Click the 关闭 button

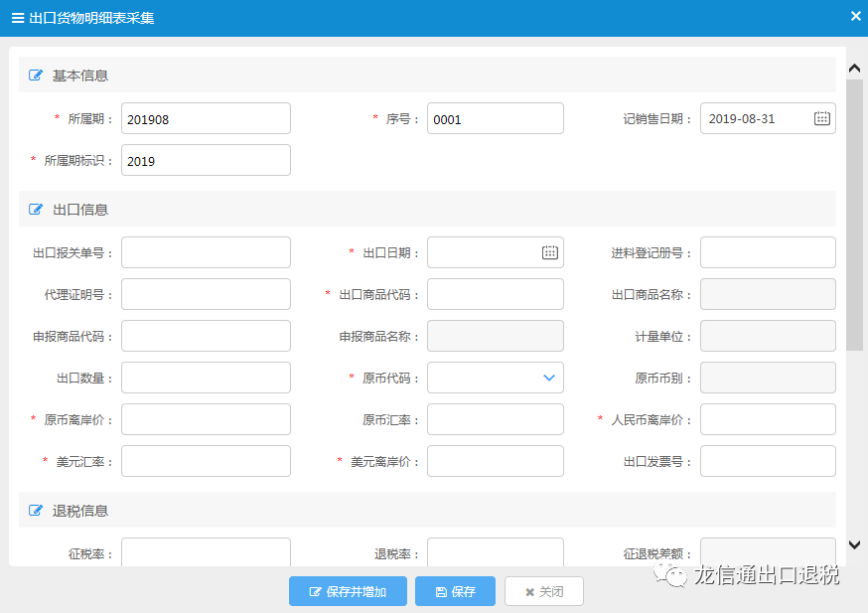[x=543, y=591]
